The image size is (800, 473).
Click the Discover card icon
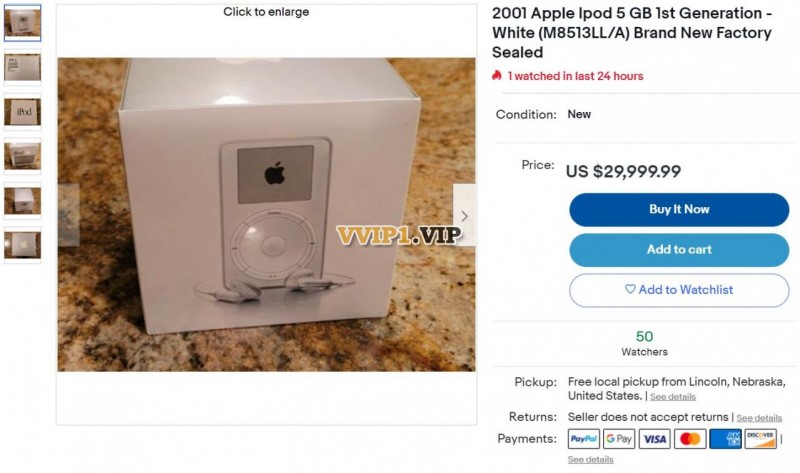click(x=760, y=439)
